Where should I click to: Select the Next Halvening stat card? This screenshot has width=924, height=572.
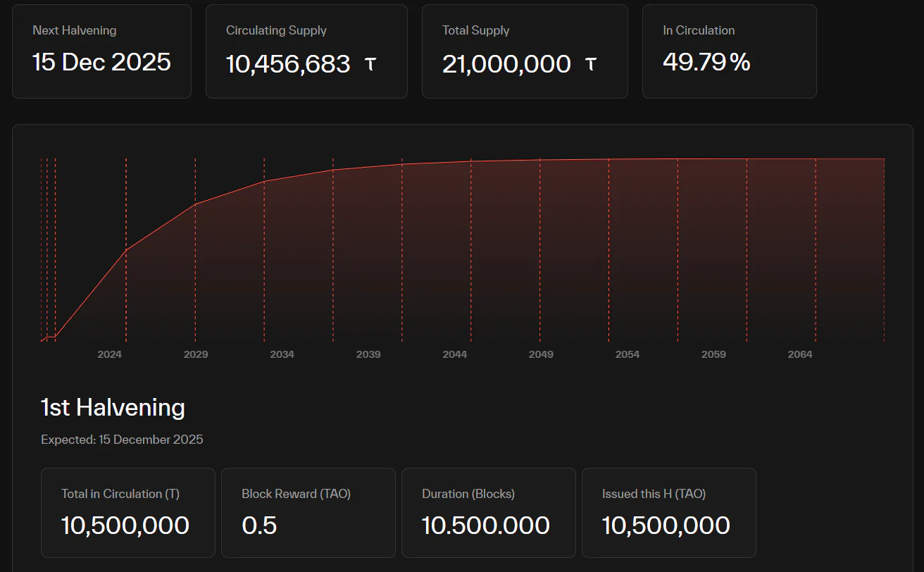click(101, 51)
